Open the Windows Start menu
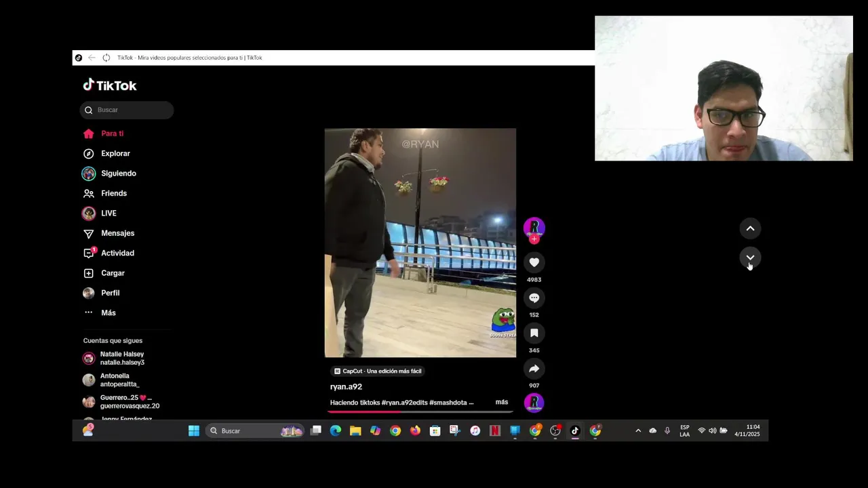 tap(194, 431)
